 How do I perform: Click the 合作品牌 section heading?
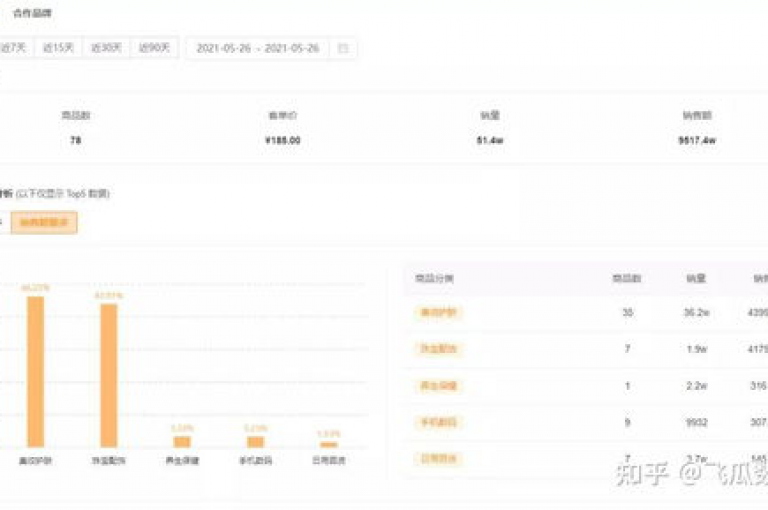(32, 13)
